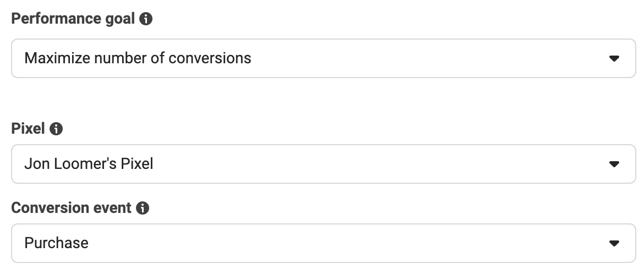Click the "Maximize number of conversions" text
Image resolution: width=644 pixels, height=274 pixels.
tap(138, 58)
